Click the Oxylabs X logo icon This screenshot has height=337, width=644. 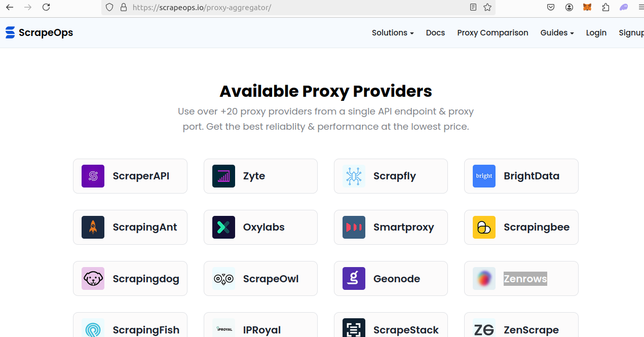[223, 228]
